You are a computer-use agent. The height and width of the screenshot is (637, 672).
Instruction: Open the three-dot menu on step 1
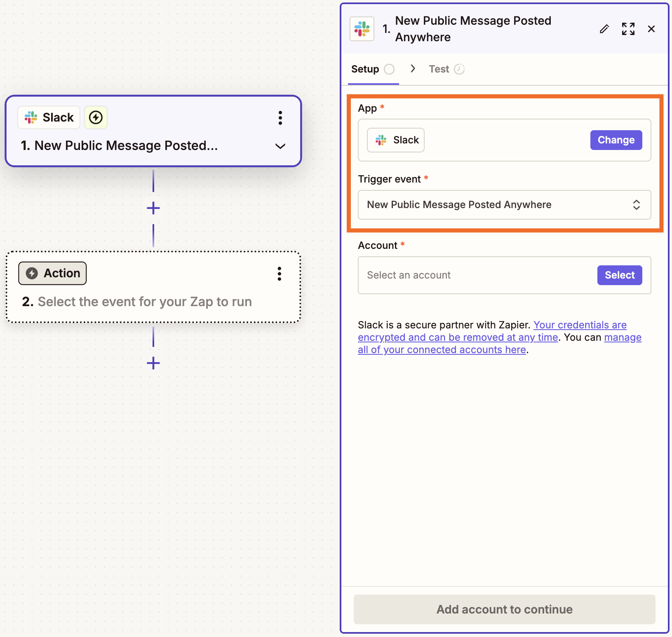click(x=280, y=118)
